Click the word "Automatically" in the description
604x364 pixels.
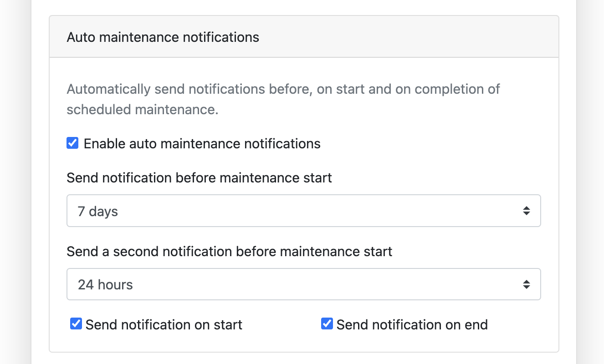coord(108,89)
